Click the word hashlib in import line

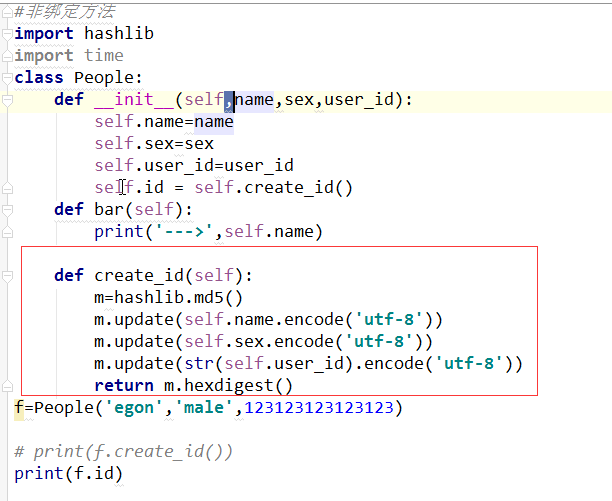click(119, 34)
